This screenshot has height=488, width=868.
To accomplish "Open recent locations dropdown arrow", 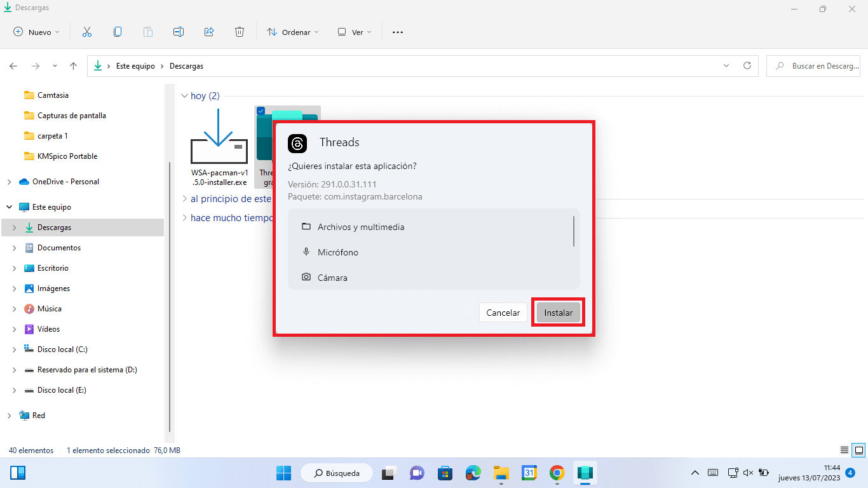I will pyautogui.click(x=55, y=66).
